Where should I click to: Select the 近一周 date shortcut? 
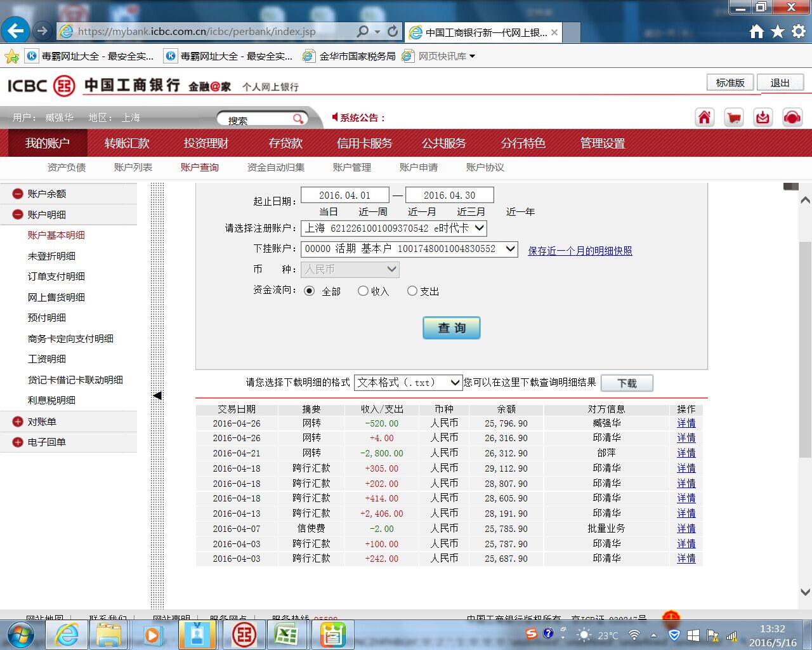373,211
